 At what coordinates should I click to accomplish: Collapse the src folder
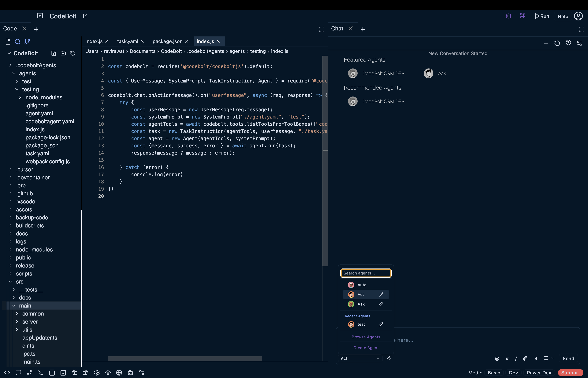(x=10, y=281)
